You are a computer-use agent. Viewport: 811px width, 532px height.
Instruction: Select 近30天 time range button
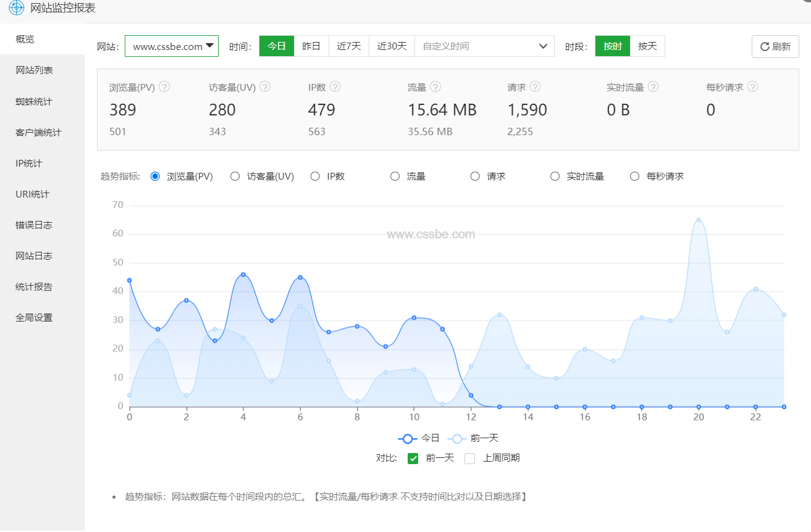(392, 46)
